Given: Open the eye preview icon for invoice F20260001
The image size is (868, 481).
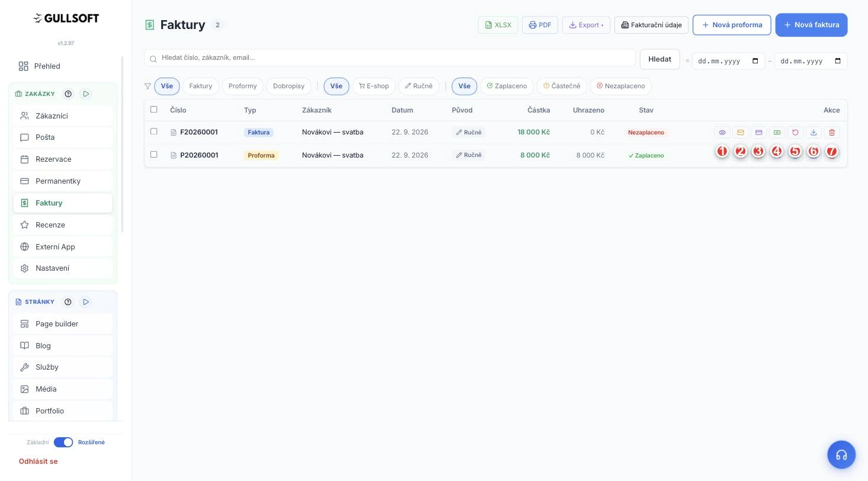Looking at the screenshot, I should point(722,133).
